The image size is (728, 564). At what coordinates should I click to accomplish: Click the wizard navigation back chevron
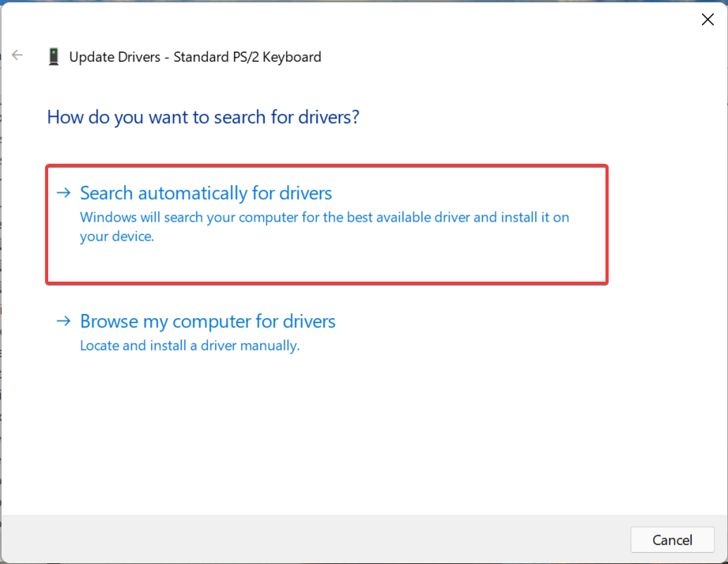pos(17,55)
